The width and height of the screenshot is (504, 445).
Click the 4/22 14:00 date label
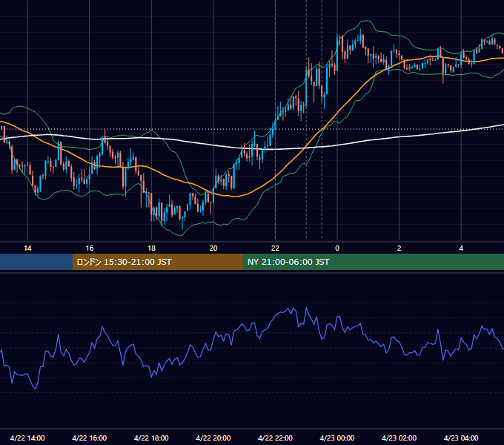pos(27,438)
